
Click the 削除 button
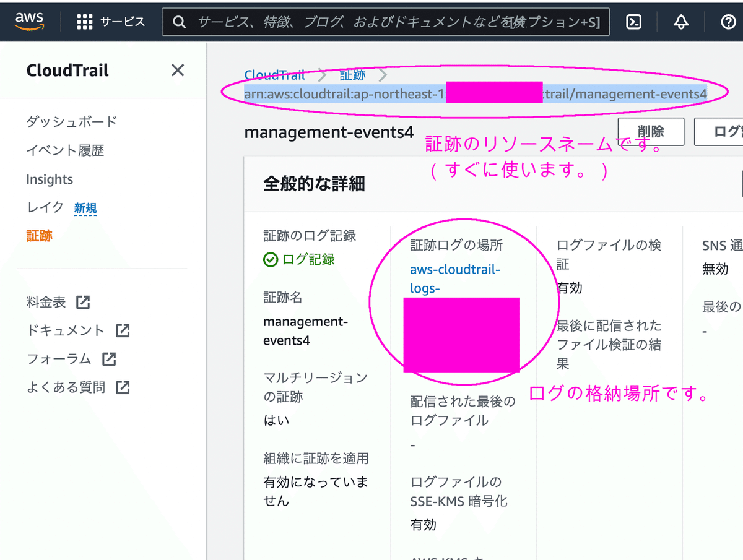(x=651, y=132)
